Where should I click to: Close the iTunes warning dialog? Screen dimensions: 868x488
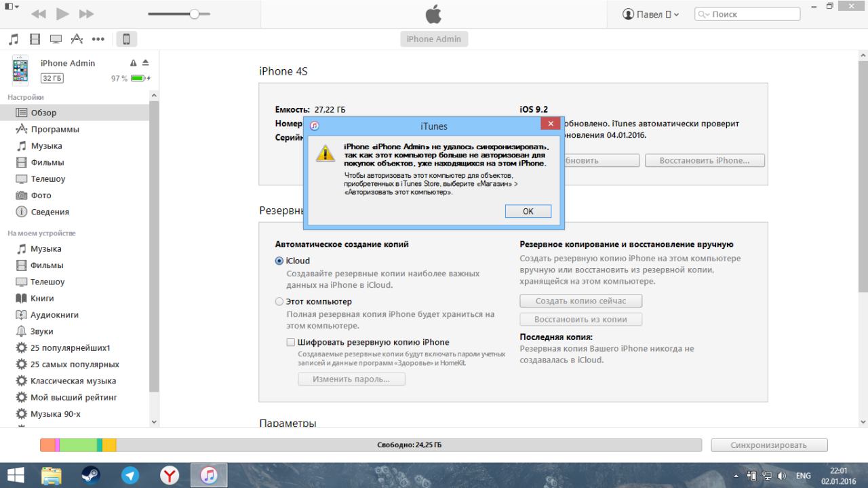[551, 124]
